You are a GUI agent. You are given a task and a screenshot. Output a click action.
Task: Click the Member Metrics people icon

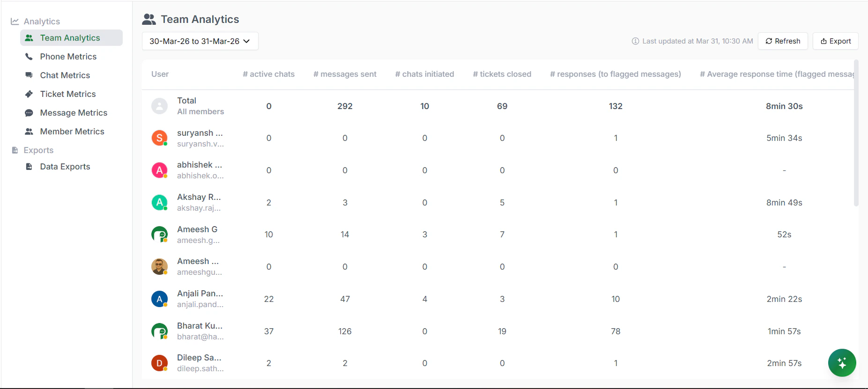pyautogui.click(x=29, y=132)
